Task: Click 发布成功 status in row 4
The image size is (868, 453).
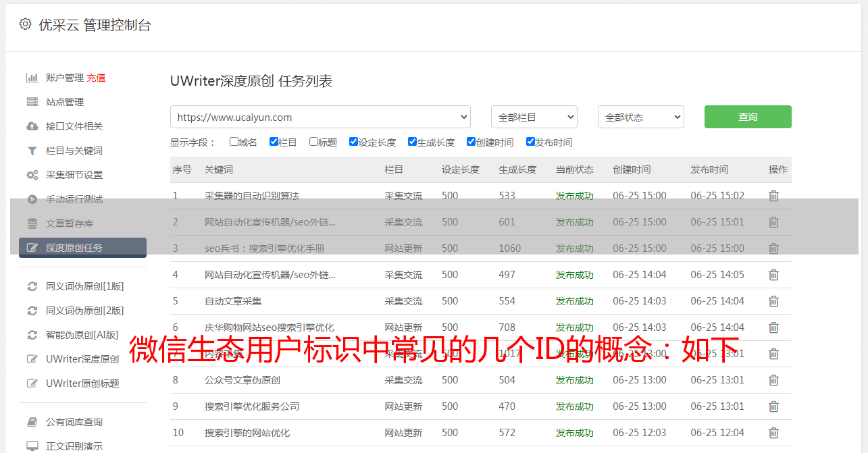Action: coord(575,275)
